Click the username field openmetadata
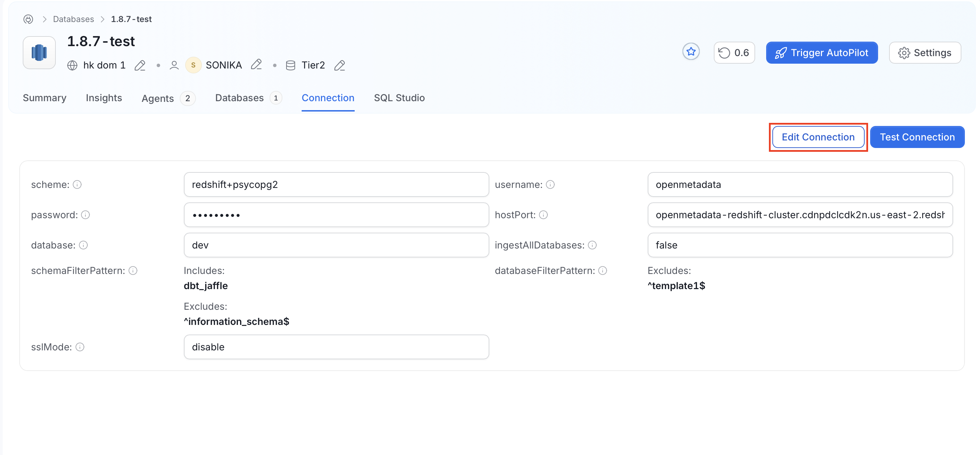This screenshot has height=455, width=980. coord(800,185)
